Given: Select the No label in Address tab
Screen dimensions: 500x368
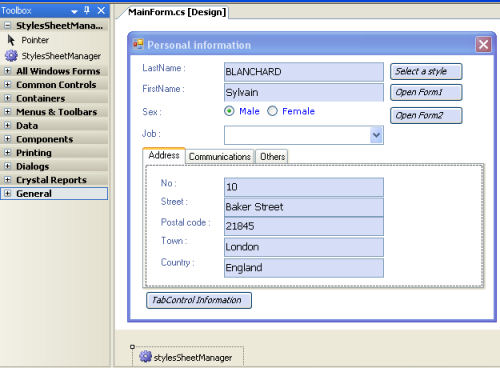Looking at the screenshot, I should point(168,183).
